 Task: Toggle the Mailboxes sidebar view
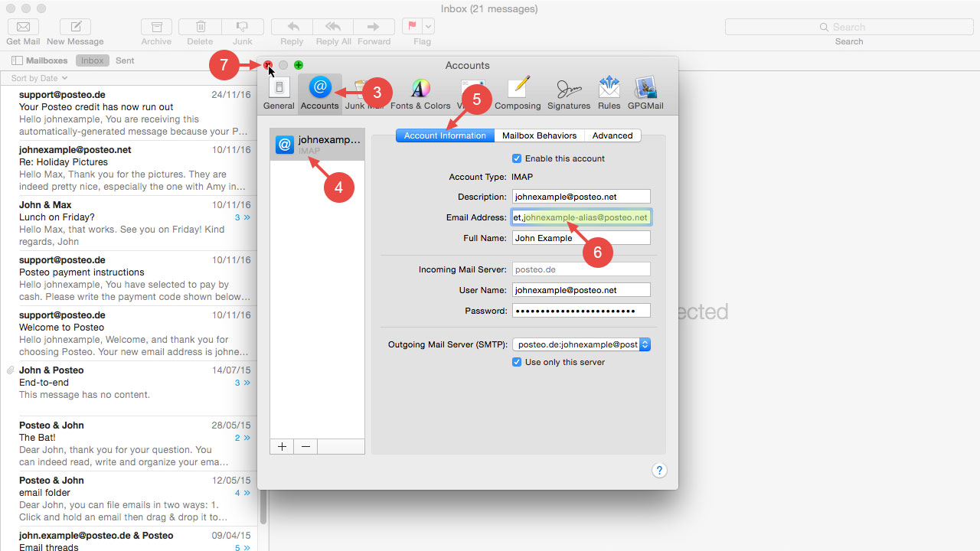(34, 60)
